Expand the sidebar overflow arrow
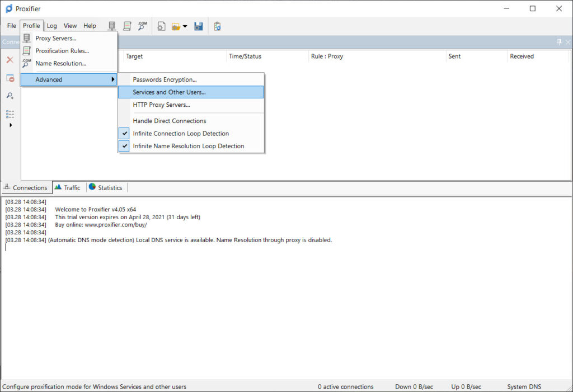The width and height of the screenshot is (573, 392). coord(11,125)
